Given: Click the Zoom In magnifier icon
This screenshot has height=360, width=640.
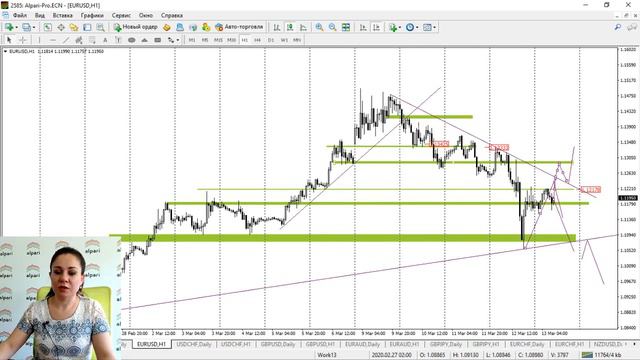Looking at the screenshot, I should (319, 27).
